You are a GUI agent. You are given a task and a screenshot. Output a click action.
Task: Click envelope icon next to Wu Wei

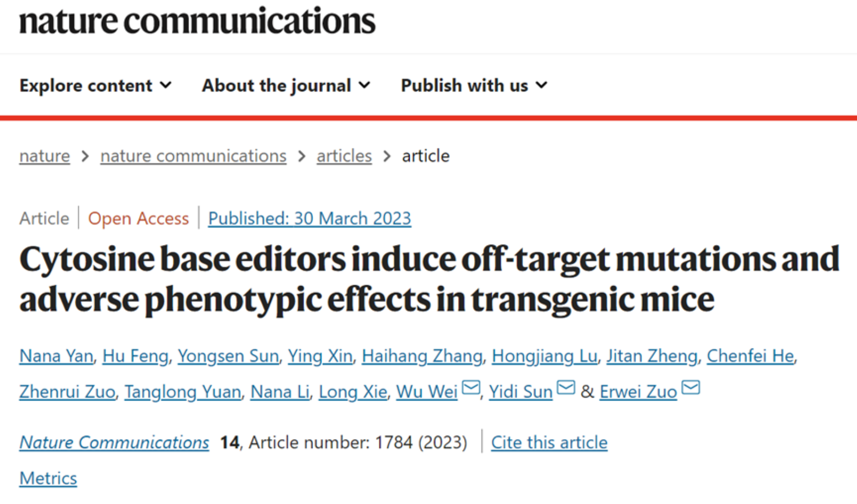(471, 388)
